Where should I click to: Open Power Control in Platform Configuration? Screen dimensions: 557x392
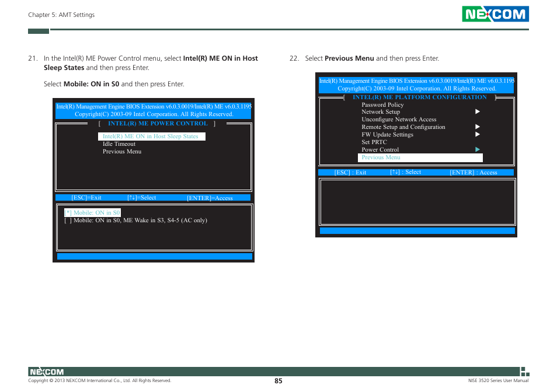(x=380, y=150)
